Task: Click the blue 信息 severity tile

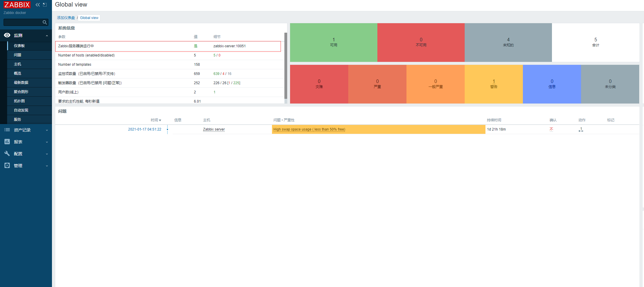Action: 552,84
